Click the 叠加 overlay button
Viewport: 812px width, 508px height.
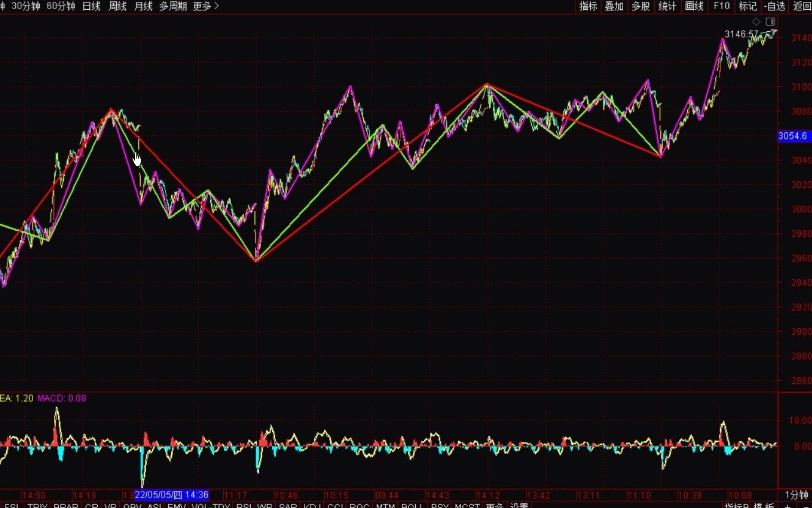(614, 6)
